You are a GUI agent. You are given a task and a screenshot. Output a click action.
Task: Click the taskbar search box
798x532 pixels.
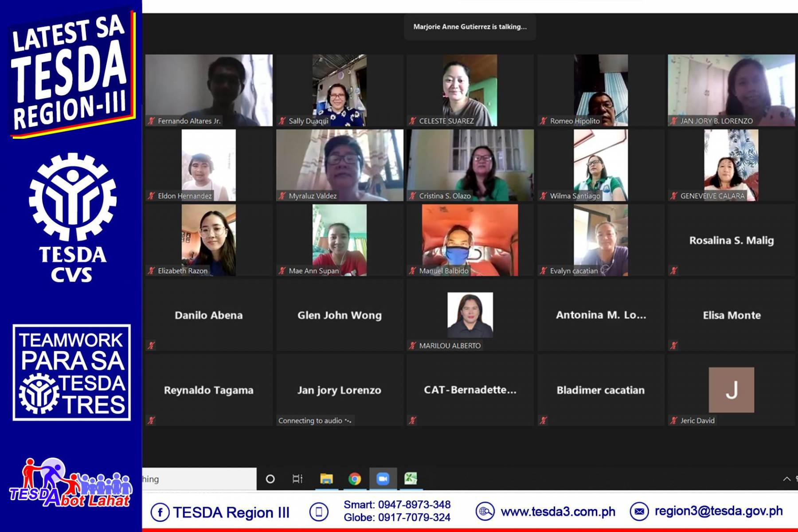click(199, 479)
